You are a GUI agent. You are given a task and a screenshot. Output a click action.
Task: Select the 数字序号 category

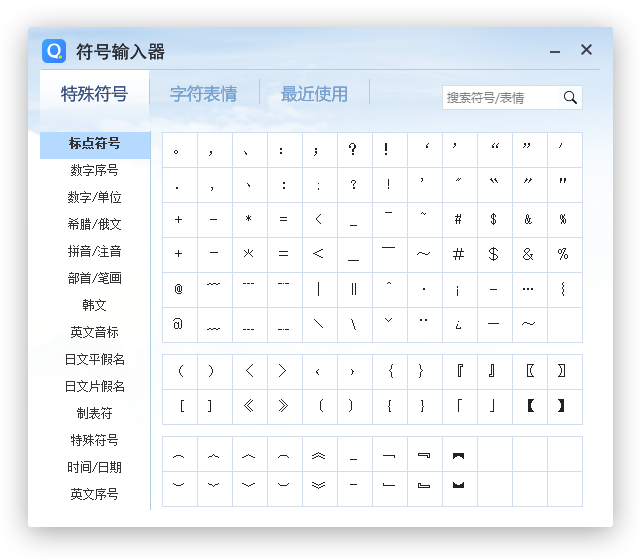(x=95, y=170)
